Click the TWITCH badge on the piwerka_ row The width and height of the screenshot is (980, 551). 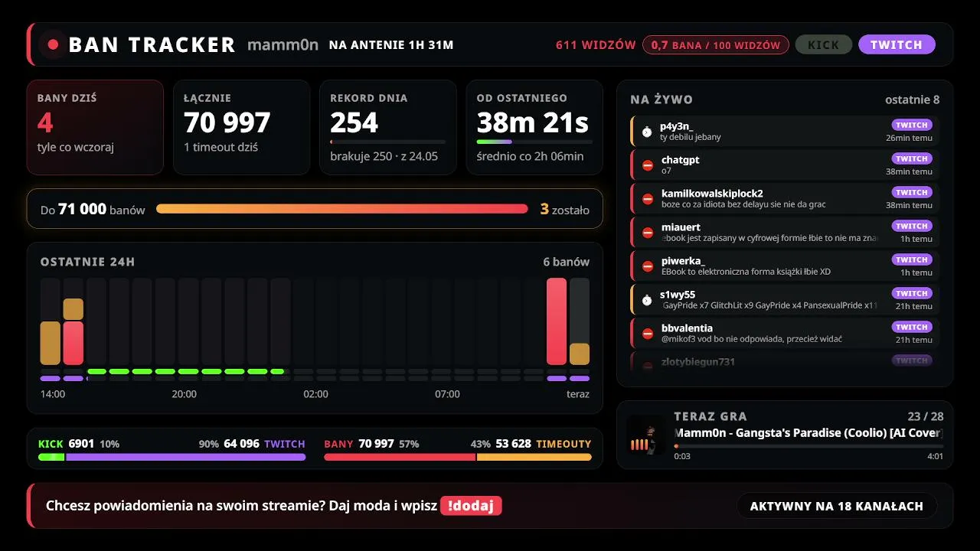[912, 259]
